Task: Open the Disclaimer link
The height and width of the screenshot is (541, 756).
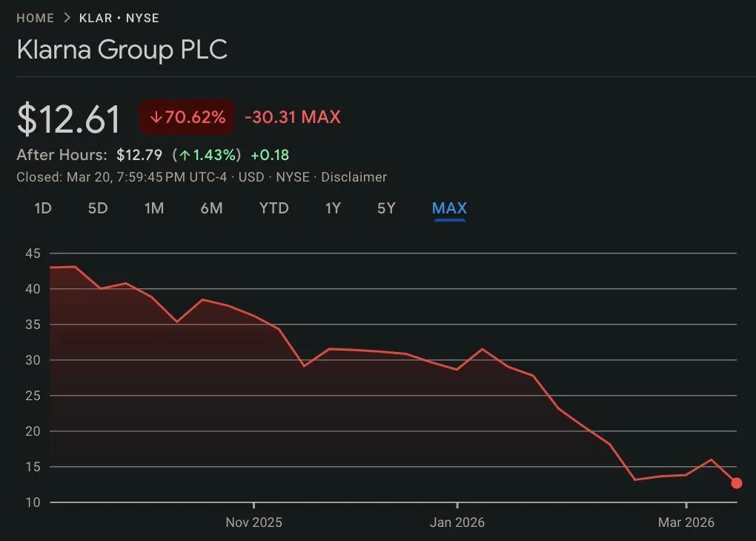Action: 354,177
